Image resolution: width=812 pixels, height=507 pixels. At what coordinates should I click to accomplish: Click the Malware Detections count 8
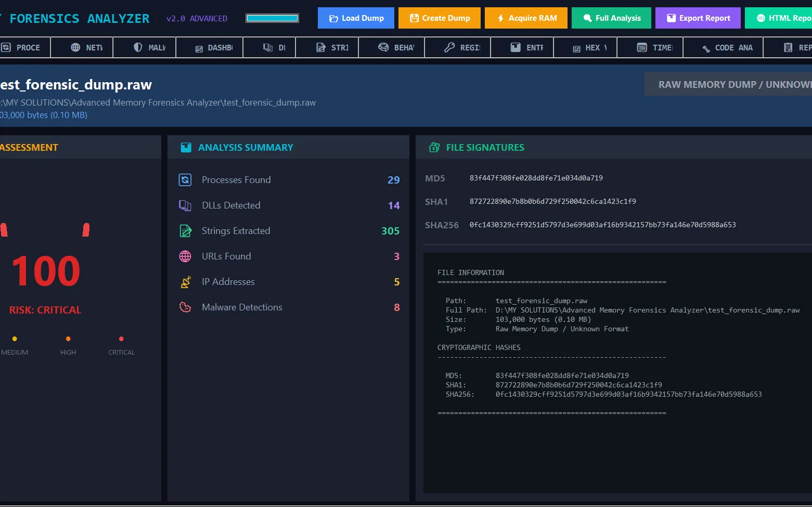397,307
